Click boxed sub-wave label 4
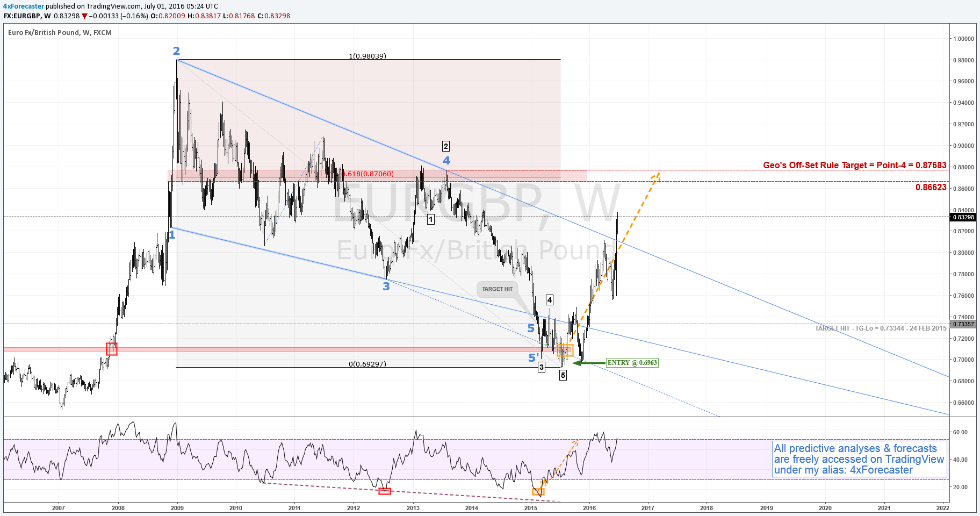980x516 pixels. point(550,300)
